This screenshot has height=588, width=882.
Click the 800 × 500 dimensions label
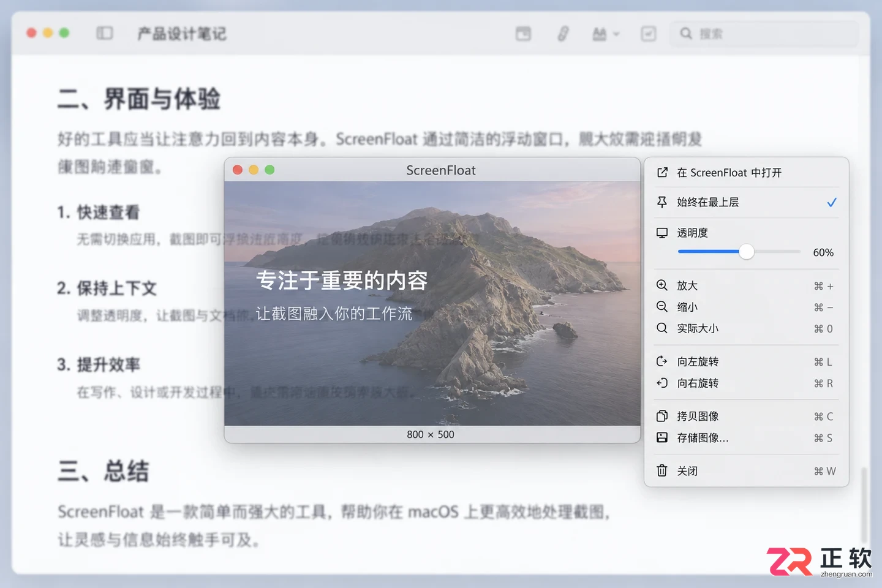tap(431, 434)
